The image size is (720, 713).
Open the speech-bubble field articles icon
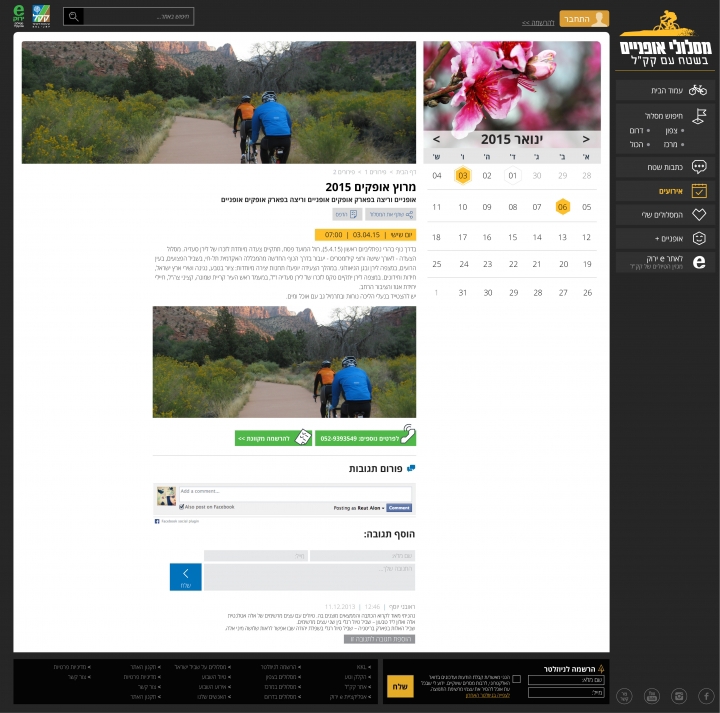[699, 167]
